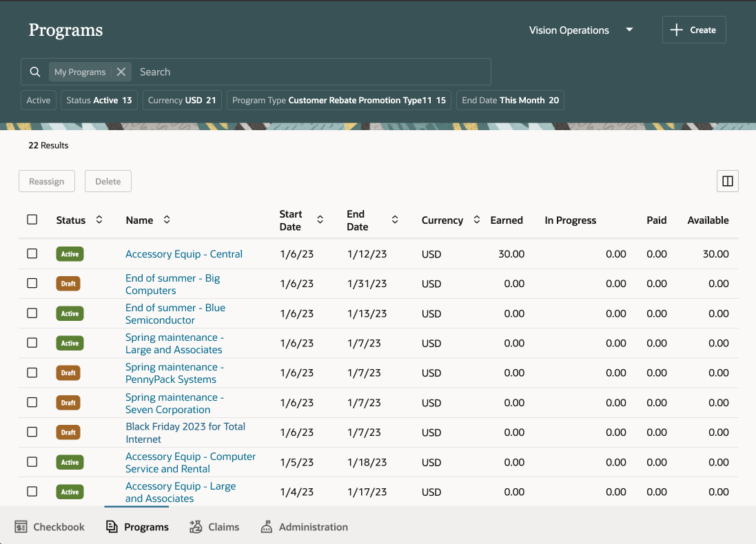Viewport: 756px width, 544px height.
Task: Apply the Status Active filter chip
Action: point(99,101)
